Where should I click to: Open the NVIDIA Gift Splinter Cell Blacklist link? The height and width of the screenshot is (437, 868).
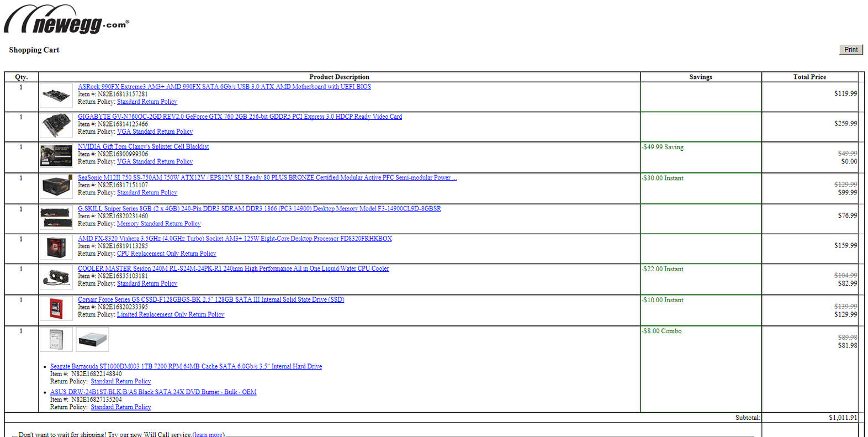[143, 146]
